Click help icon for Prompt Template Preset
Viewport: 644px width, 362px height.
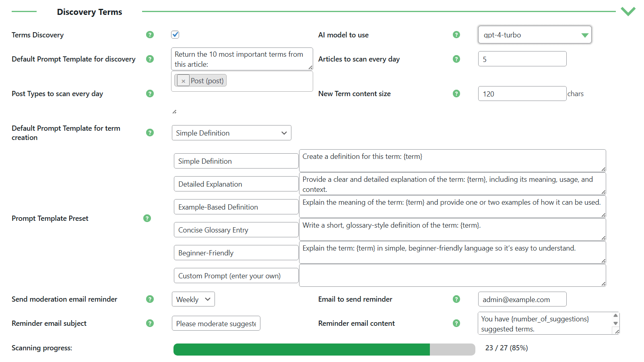(147, 218)
